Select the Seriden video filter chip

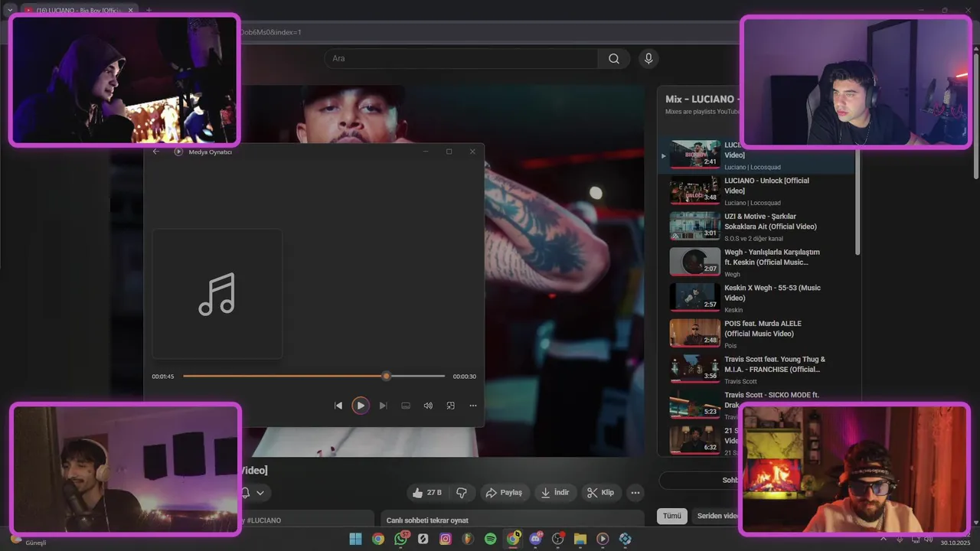coord(717,516)
